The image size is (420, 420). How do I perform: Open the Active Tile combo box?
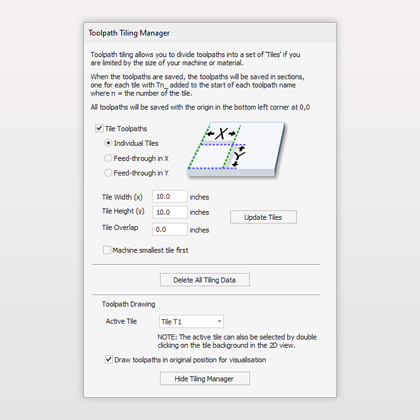[191, 322]
